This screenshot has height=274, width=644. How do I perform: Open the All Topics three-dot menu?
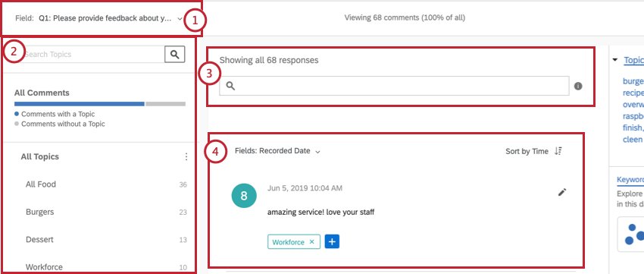tap(186, 157)
